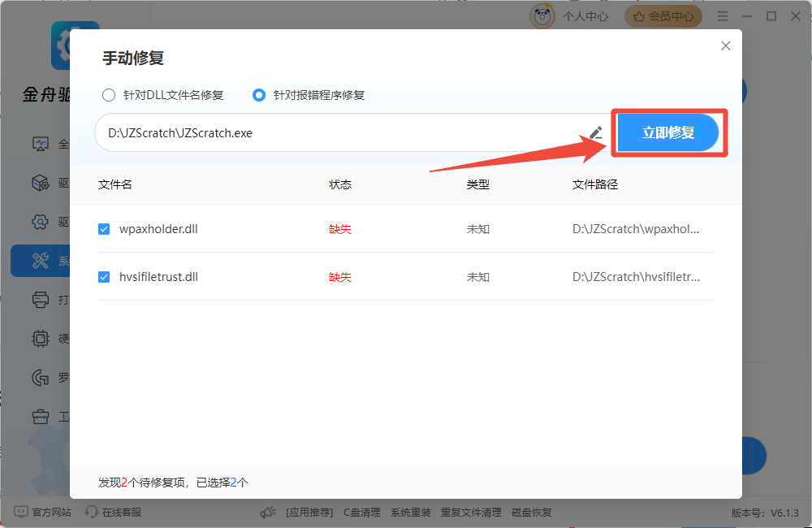
Task: Open 会员中心 button in title bar
Action: coord(663,16)
